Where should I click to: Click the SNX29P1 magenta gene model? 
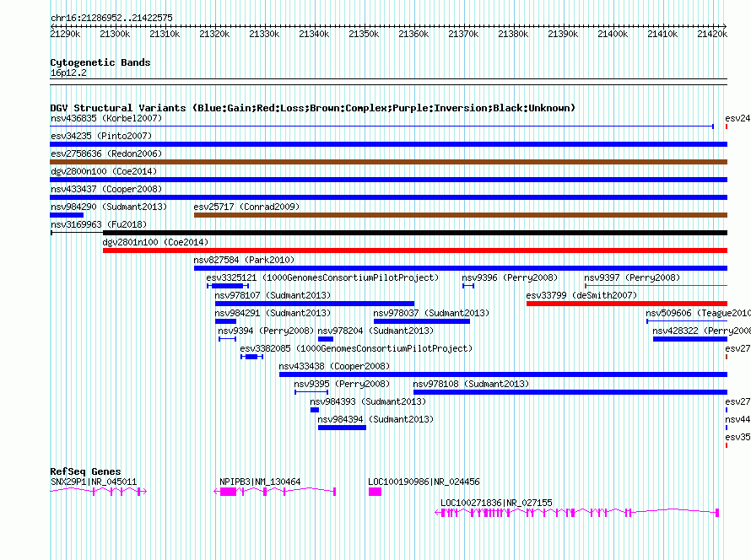(98, 491)
